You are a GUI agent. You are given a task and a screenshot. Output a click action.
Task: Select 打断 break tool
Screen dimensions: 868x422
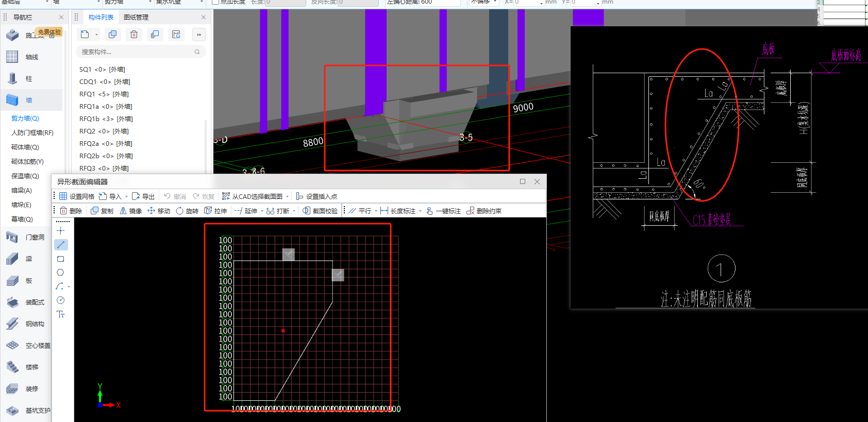click(278, 211)
